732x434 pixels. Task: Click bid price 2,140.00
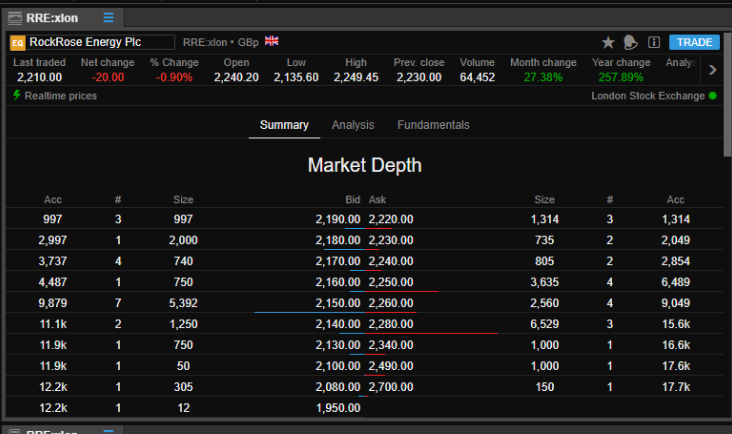338,324
